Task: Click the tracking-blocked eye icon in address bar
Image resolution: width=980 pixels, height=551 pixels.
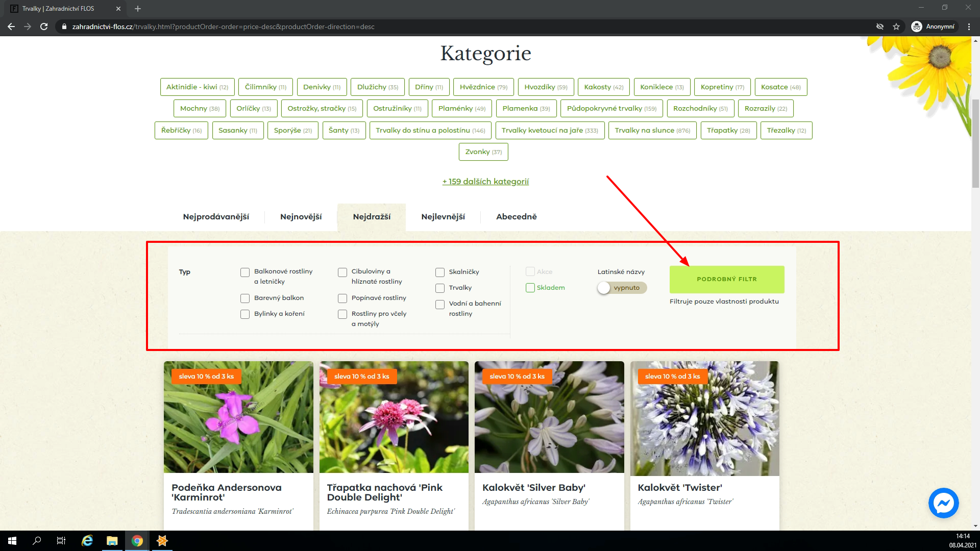Action: (x=880, y=27)
